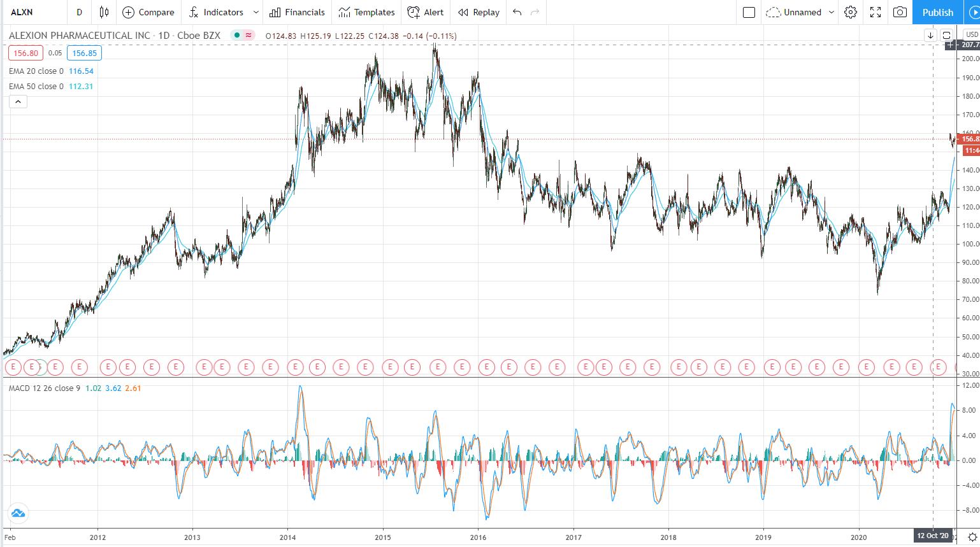Open indicator Templates menu

(x=367, y=12)
